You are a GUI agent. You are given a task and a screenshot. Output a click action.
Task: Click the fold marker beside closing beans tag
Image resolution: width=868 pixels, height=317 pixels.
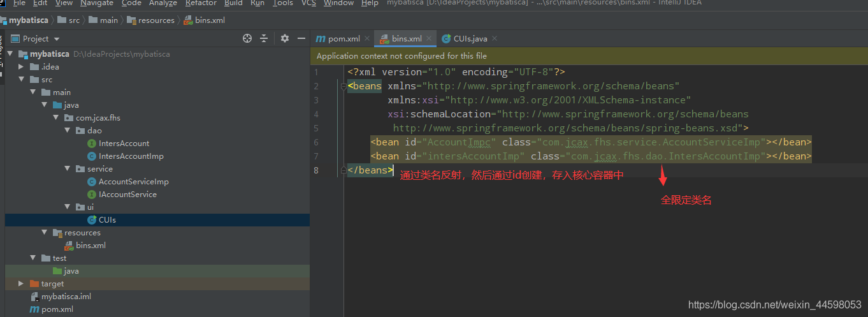(x=343, y=170)
